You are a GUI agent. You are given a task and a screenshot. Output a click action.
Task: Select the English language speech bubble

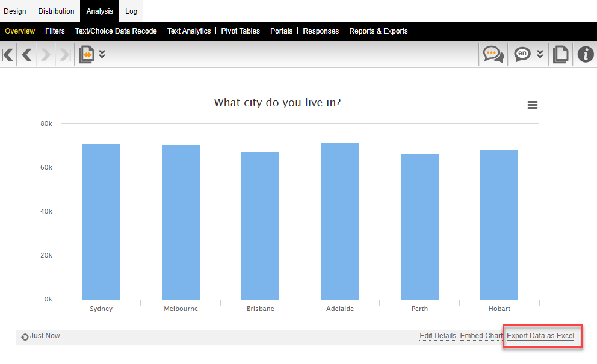[x=522, y=54]
